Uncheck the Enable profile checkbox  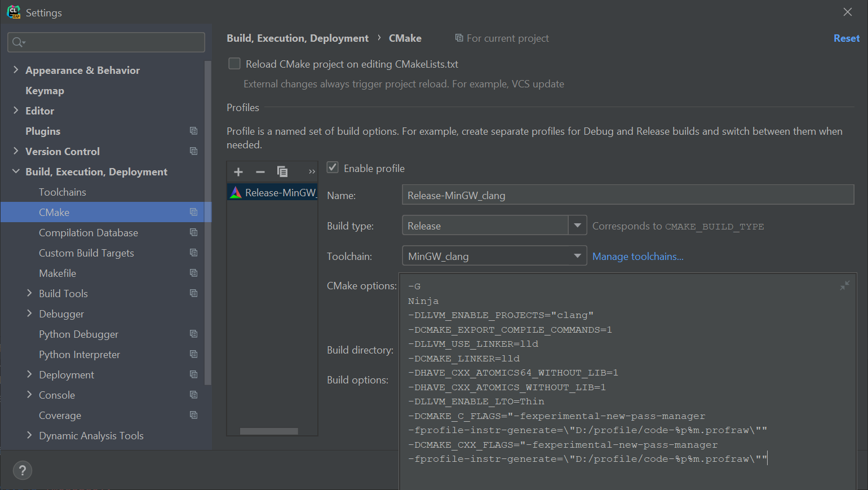pos(333,167)
